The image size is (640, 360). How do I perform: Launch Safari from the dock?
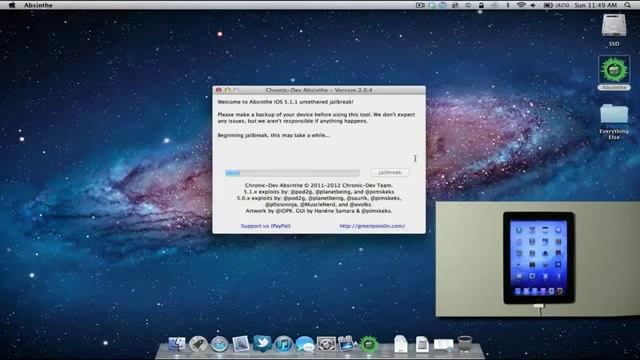[x=219, y=344]
